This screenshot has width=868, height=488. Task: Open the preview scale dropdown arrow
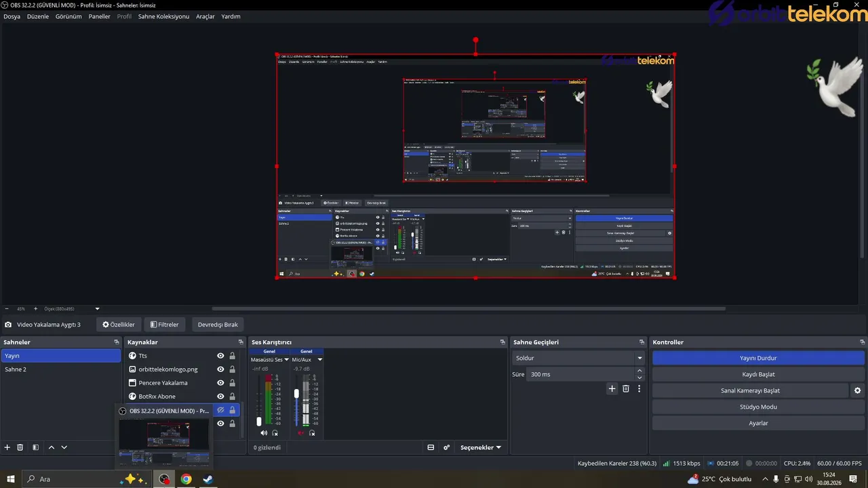click(x=97, y=309)
